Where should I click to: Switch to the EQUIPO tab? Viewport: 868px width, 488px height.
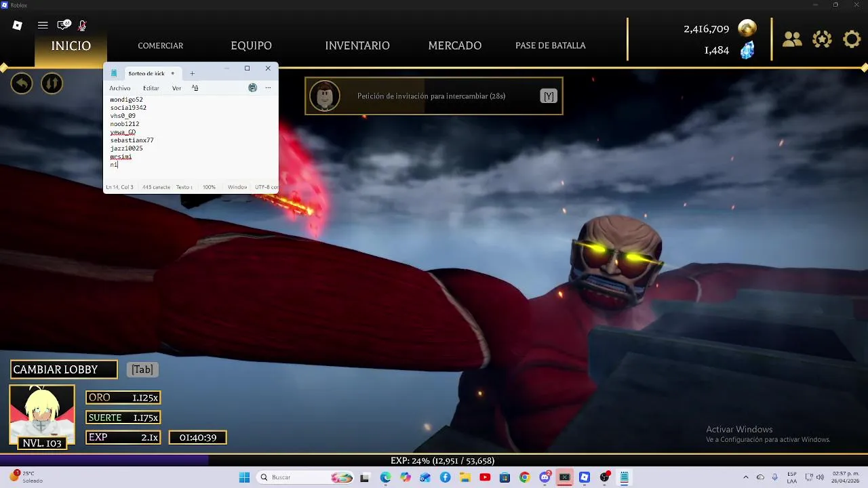(251, 45)
